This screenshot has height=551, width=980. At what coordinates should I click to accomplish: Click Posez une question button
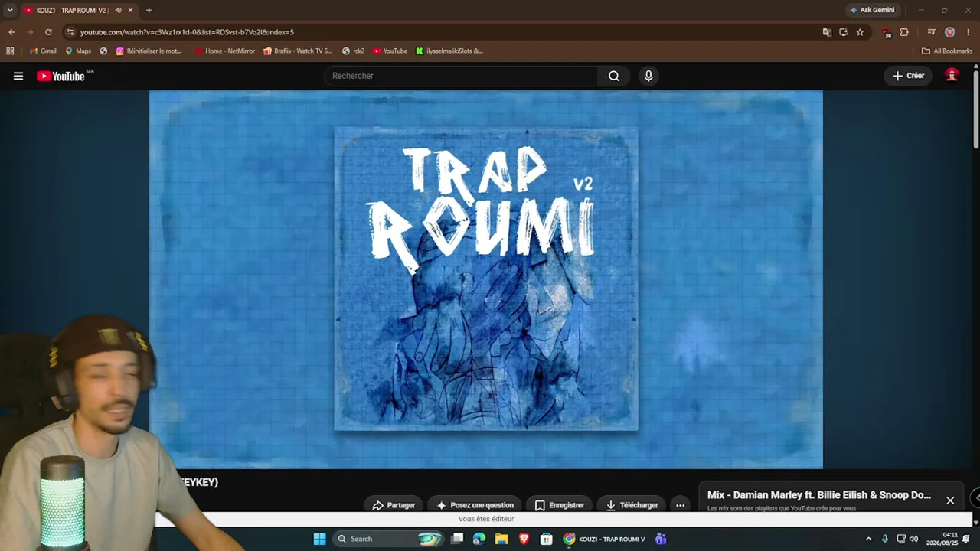click(x=475, y=505)
